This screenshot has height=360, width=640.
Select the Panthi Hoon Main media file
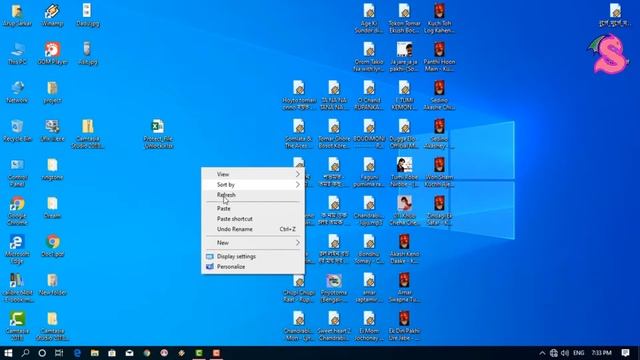coord(439,57)
